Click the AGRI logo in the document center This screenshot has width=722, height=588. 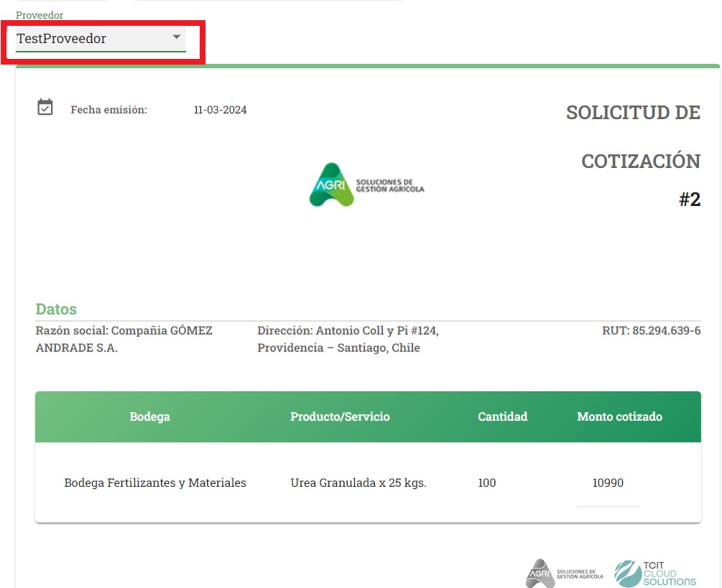click(x=366, y=185)
